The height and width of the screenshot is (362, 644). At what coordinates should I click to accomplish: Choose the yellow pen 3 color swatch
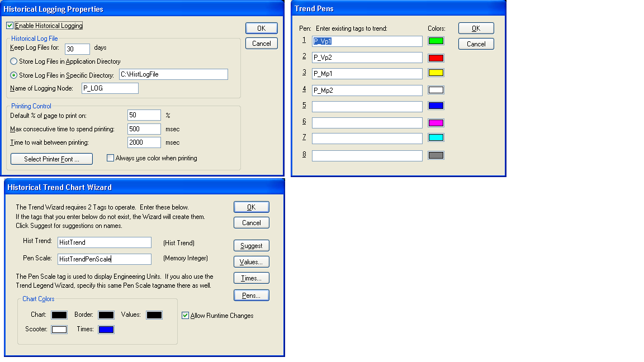pyautogui.click(x=435, y=73)
